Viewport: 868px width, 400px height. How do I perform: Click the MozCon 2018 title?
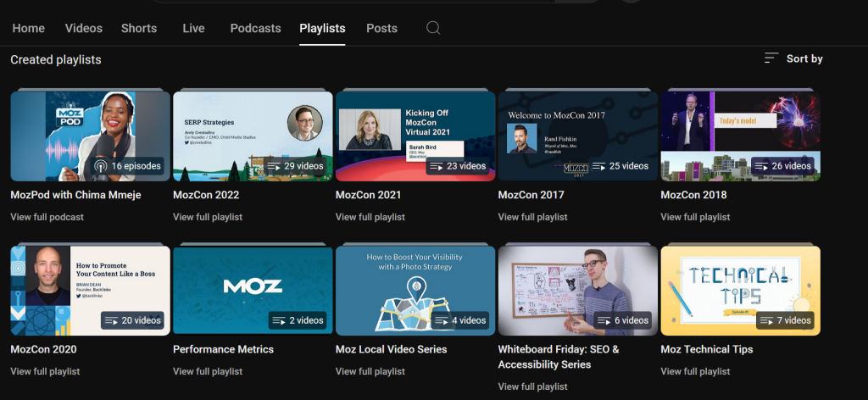click(693, 195)
